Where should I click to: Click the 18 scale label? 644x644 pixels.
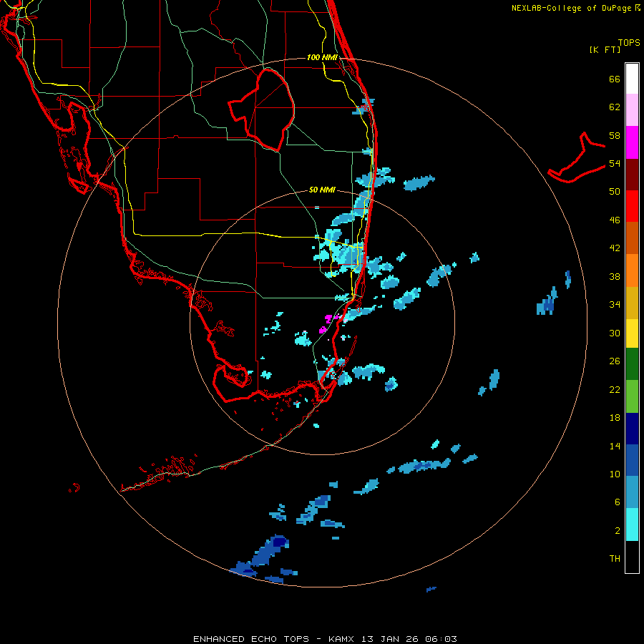(615, 418)
